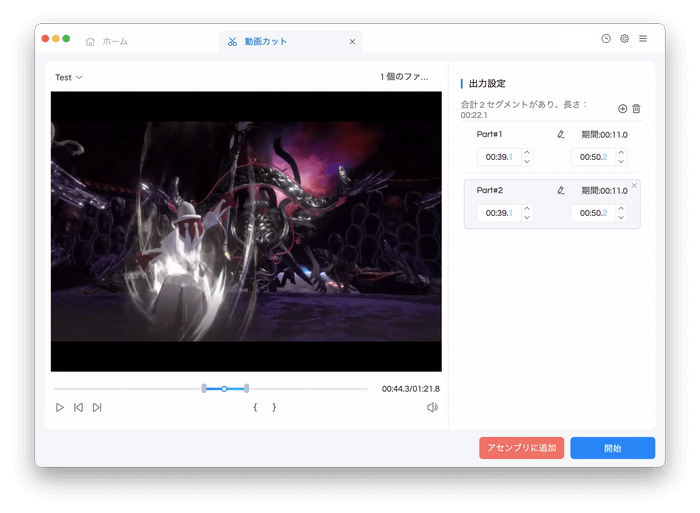This screenshot has height=513, width=700.
Task: Step to previous frame
Action: tap(78, 407)
